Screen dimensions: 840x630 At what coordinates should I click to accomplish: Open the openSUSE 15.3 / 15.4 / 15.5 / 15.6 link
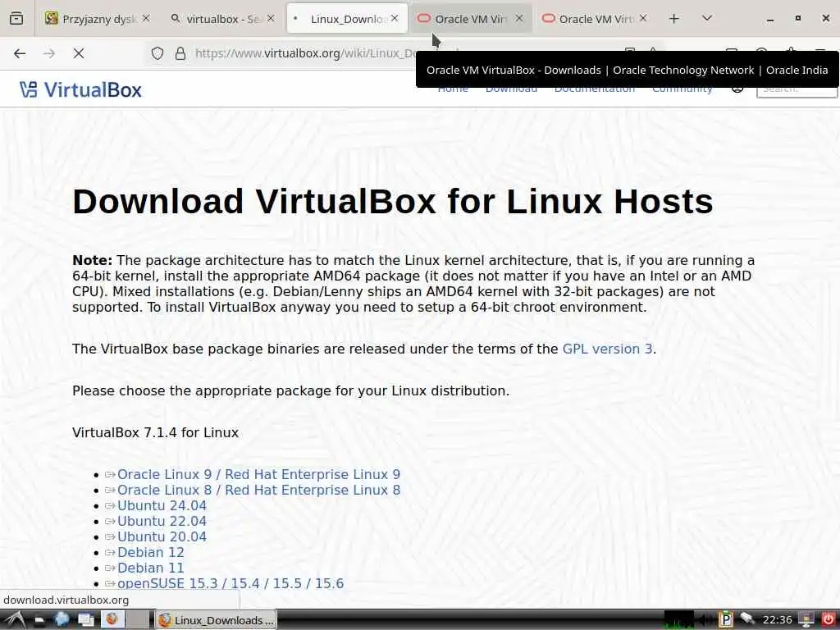coord(231,583)
